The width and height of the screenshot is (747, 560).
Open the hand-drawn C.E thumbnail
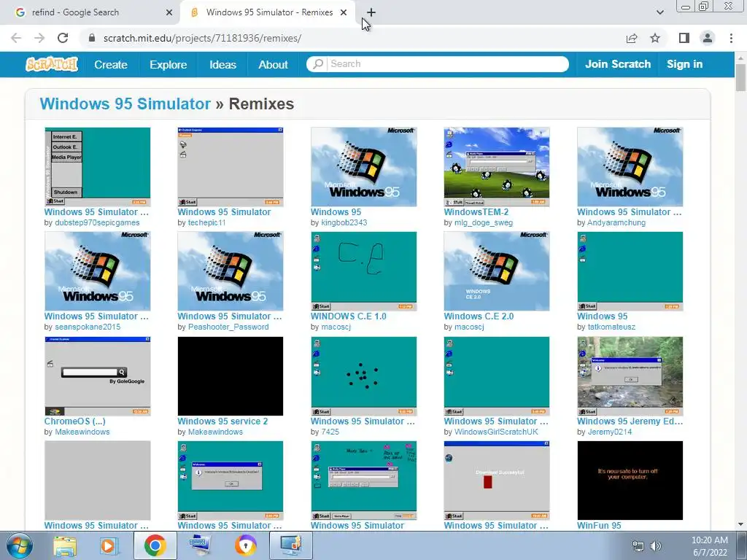coord(363,271)
